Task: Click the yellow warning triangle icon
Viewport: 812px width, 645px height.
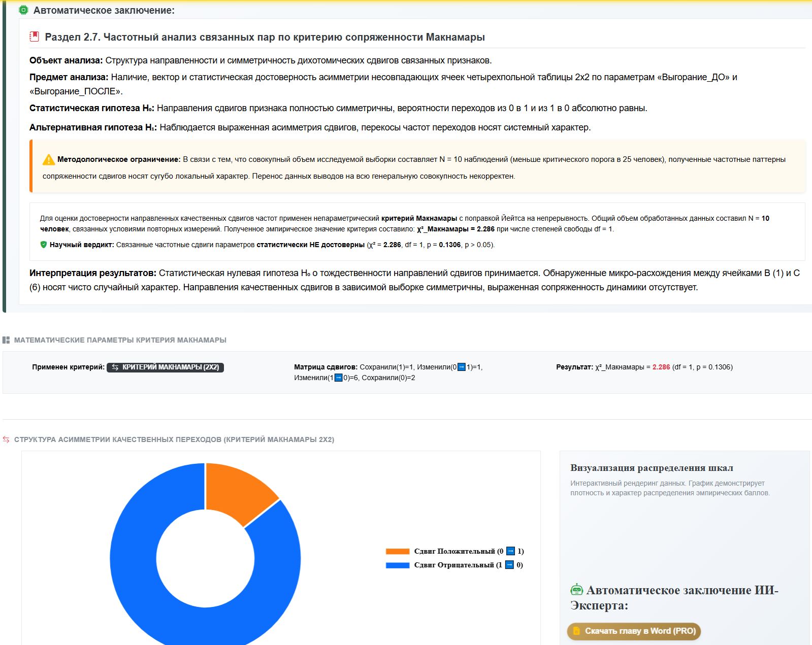Action: click(48, 159)
